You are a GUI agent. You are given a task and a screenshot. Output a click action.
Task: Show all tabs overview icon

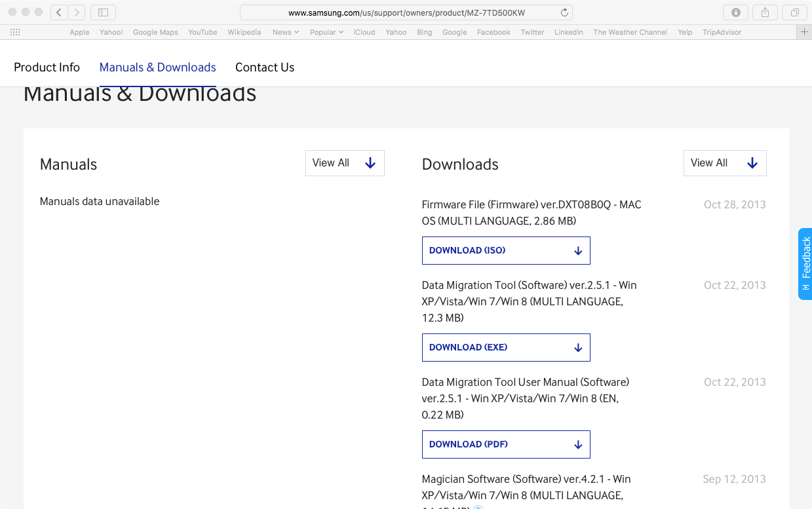[794, 12]
